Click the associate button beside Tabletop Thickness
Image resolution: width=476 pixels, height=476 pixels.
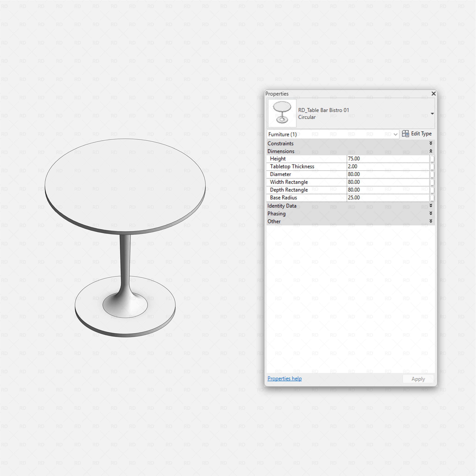pos(433,167)
